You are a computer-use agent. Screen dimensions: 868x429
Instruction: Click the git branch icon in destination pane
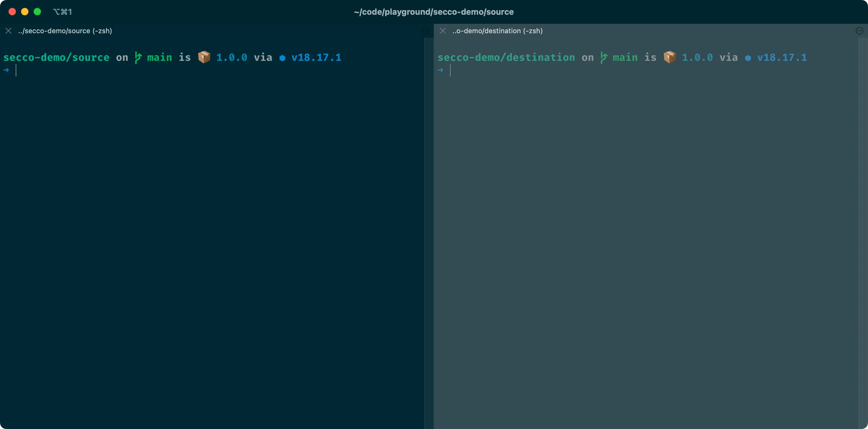coord(604,58)
